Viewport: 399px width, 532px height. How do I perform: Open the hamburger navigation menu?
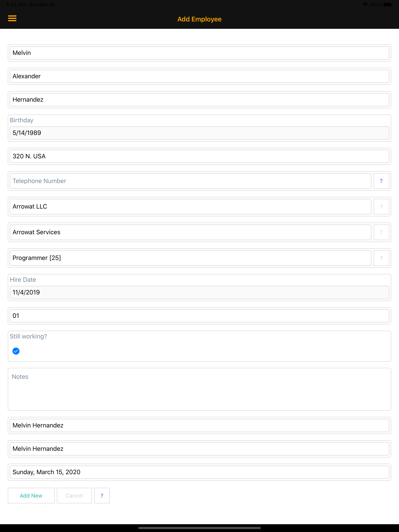click(12, 18)
